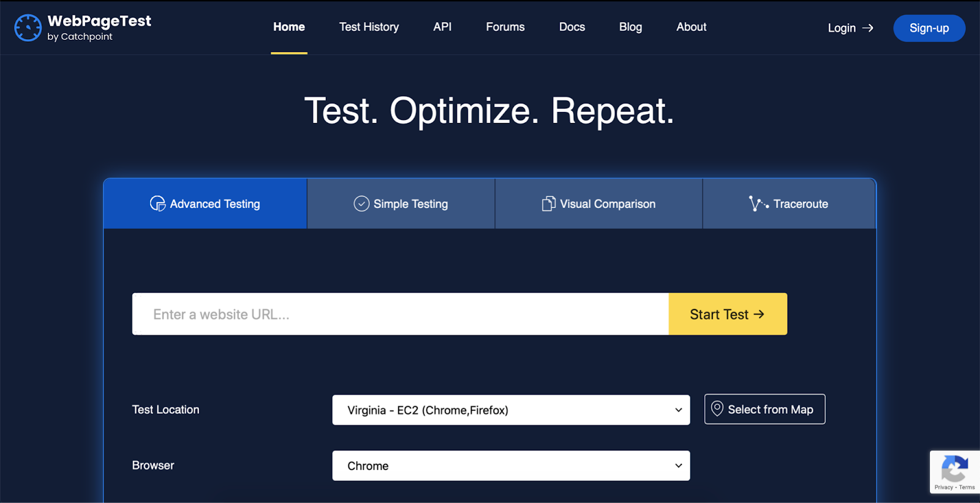Screen dimensions: 980x503
Task: Focus the website URL input field
Action: 401,314
